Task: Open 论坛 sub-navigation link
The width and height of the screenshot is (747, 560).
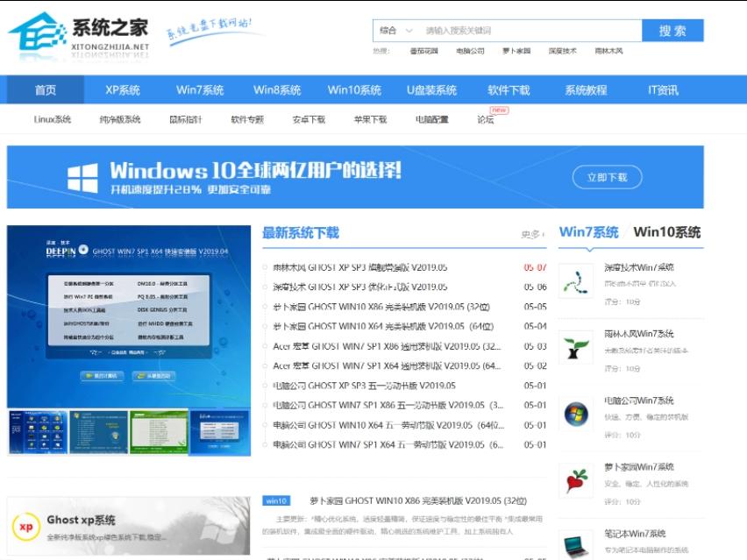Action: [x=486, y=119]
